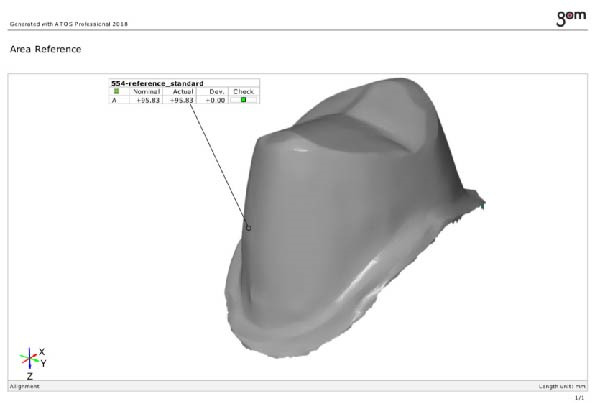Select the annotation marker point on the model
The width and height of the screenshot is (600, 403).
tap(248, 228)
